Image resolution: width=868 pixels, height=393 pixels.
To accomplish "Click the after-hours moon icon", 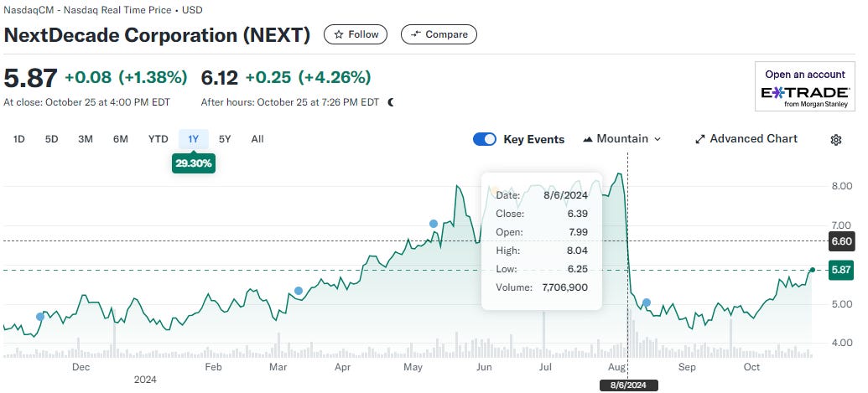I will tap(391, 102).
